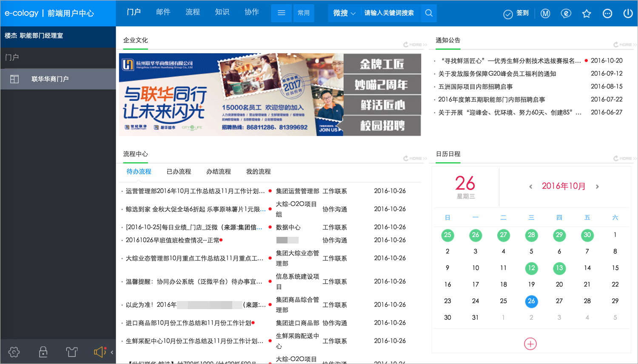
Task: Open workflow 运营管理部2016年10月工作总结
Action: pyautogui.click(x=195, y=191)
